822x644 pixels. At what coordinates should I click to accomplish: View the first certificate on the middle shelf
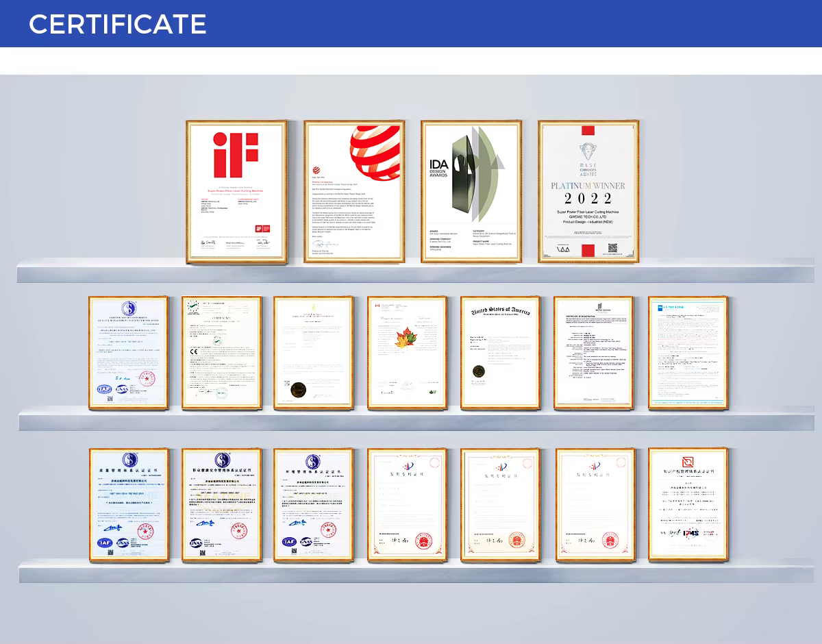point(128,353)
